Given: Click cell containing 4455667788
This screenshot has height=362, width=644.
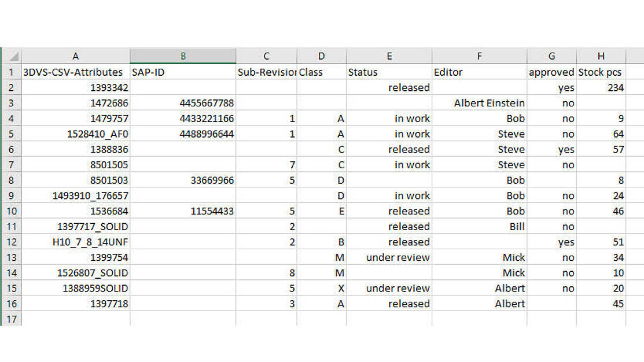Looking at the screenshot, I should click(x=183, y=103).
